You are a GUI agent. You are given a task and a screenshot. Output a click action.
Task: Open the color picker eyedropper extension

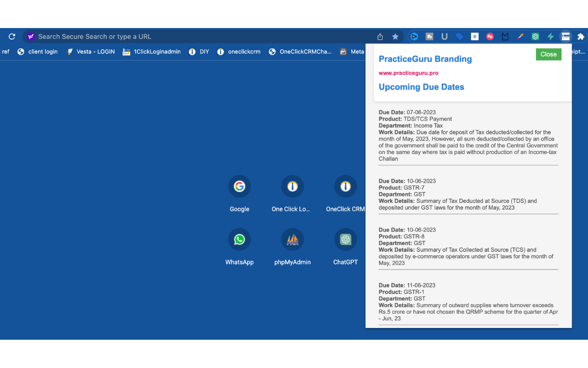point(520,36)
